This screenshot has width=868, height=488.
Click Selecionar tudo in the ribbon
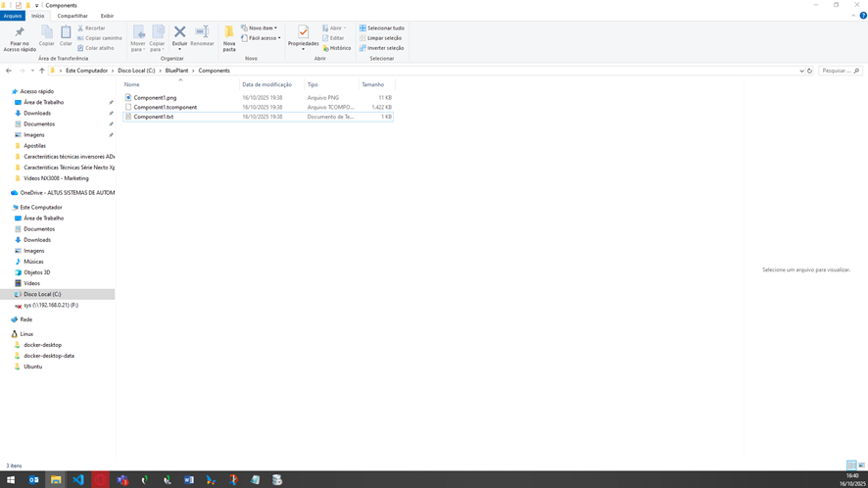(382, 28)
